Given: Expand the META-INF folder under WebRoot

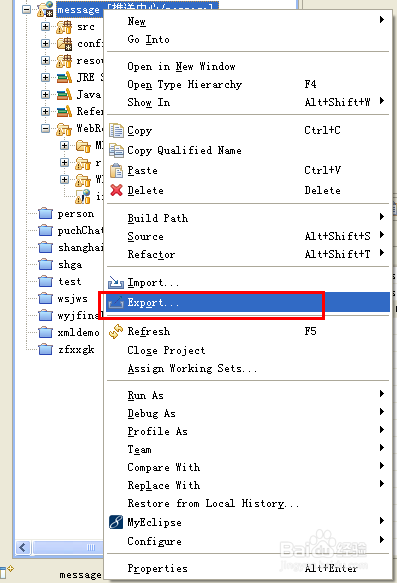Looking at the screenshot, I should tap(64, 145).
